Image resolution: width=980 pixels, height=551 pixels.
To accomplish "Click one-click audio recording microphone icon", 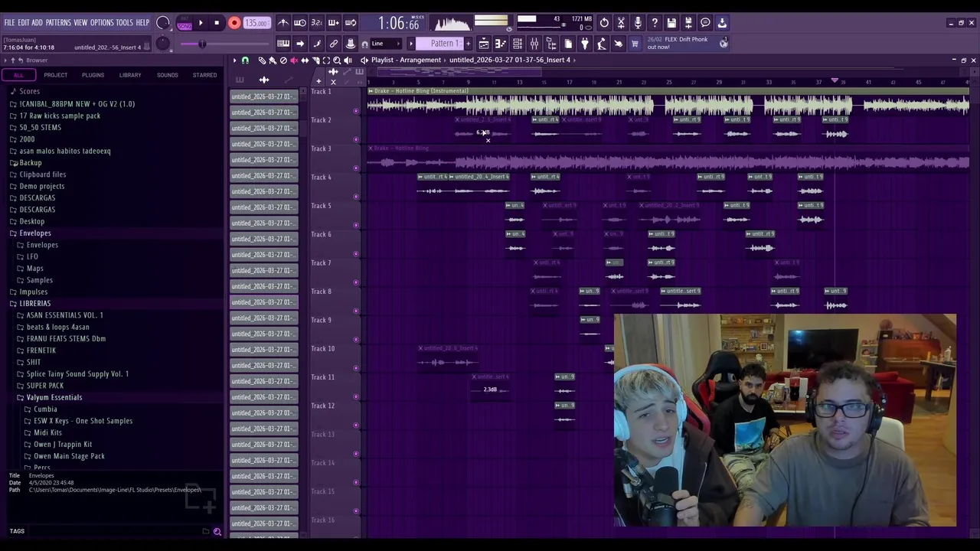I will coord(638,23).
